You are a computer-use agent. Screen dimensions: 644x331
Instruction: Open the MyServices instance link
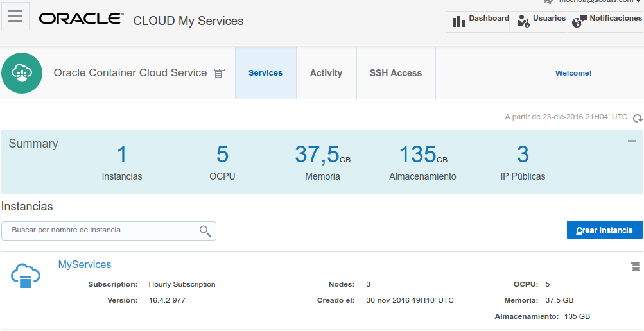pos(85,264)
